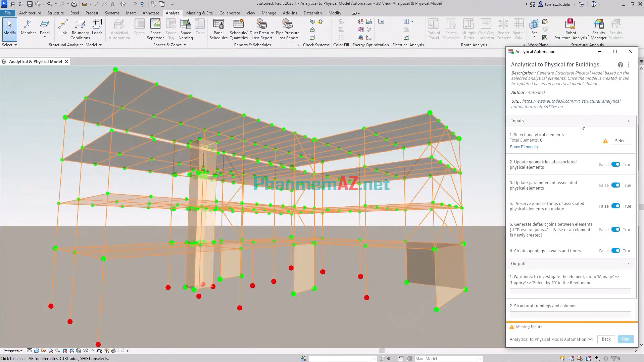Screen dimensions: 644x362
Task: Switch to the Structure ribbon tab
Action: pos(55,13)
